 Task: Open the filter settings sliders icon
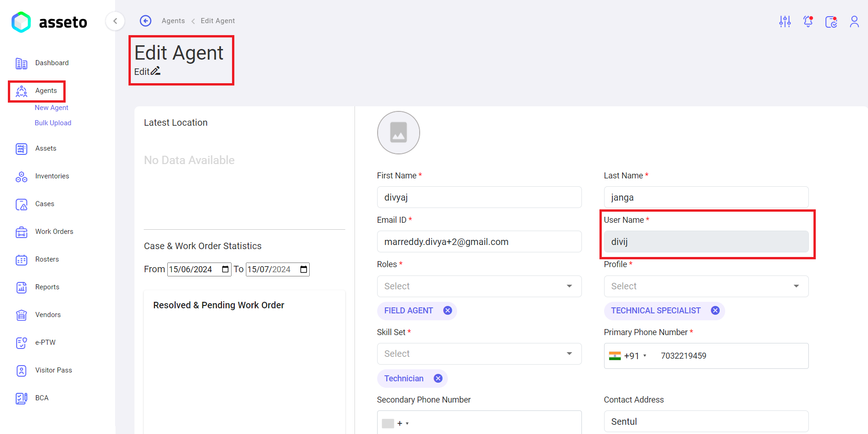[x=785, y=21]
